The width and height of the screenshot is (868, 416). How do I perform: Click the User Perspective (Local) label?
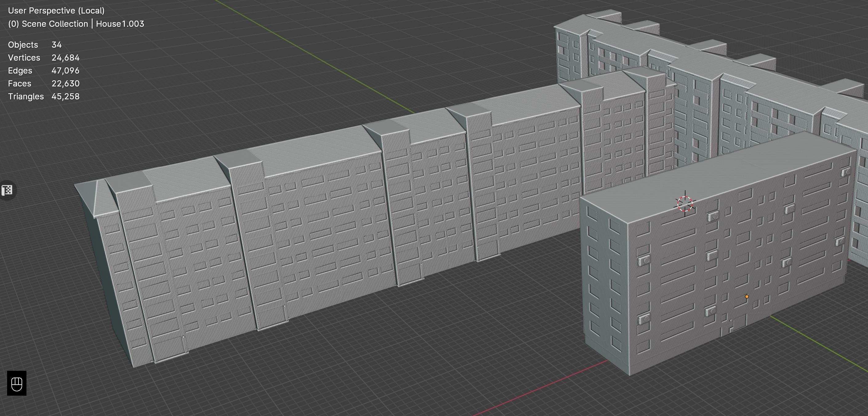click(56, 11)
